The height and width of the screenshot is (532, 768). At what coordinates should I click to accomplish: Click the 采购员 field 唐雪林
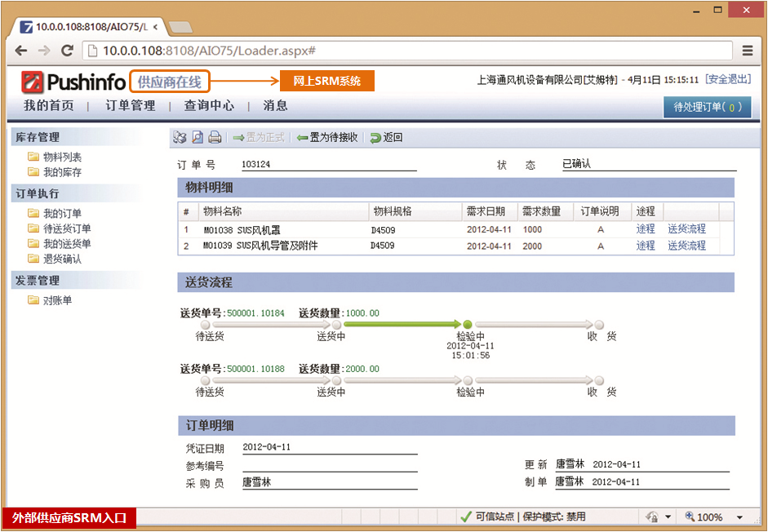click(x=330, y=482)
